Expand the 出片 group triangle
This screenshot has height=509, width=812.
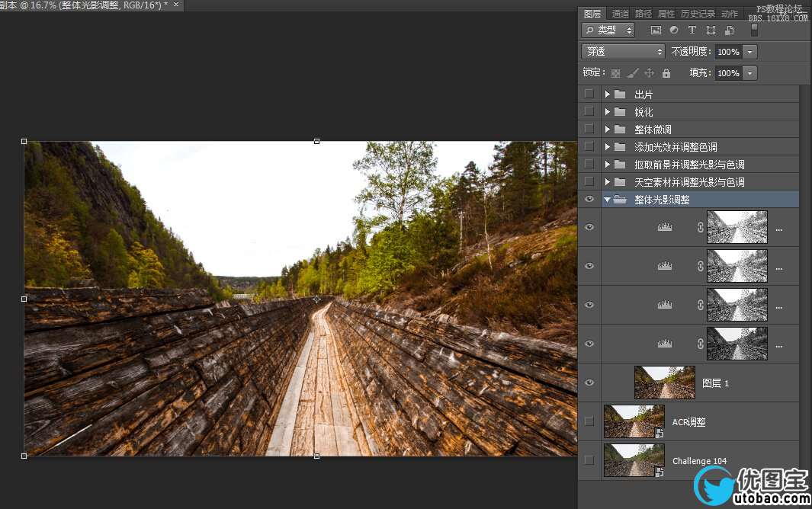click(x=608, y=94)
